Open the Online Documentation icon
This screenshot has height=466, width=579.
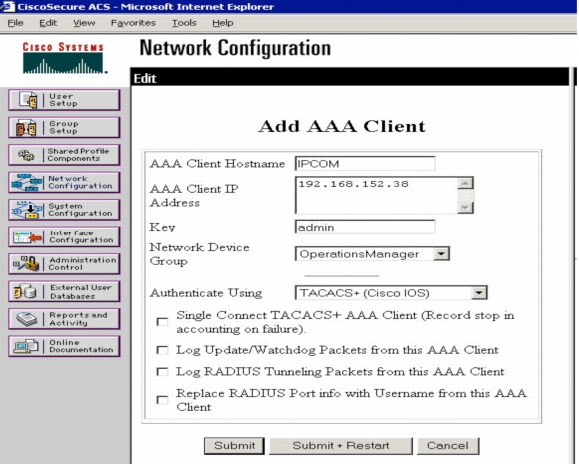pyautogui.click(x=26, y=346)
